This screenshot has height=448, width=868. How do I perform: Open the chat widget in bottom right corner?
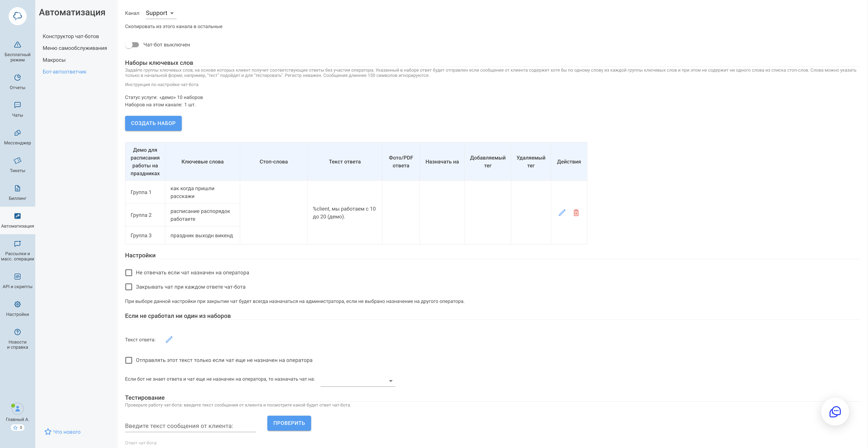click(x=835, y=412)
